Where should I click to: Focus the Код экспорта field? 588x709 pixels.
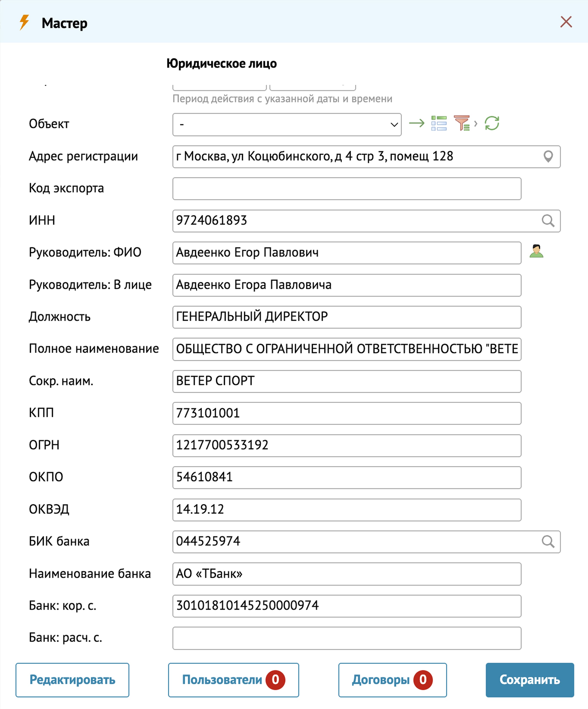tap(347, 189)
